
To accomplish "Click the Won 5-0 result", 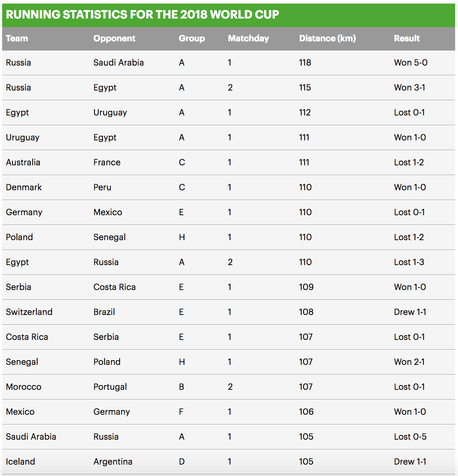I will point(411,62).
